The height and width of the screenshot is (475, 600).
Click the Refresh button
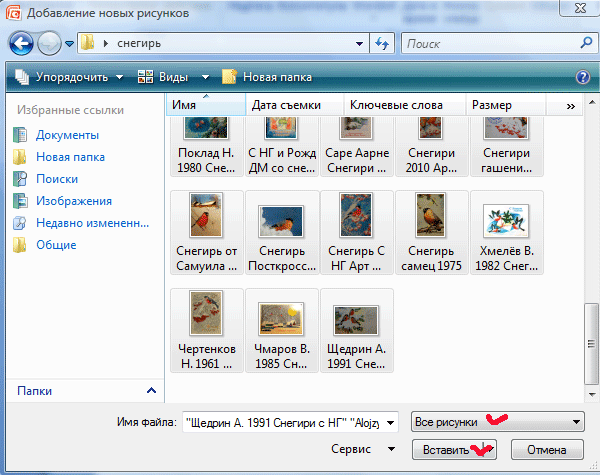click(382, 43)
